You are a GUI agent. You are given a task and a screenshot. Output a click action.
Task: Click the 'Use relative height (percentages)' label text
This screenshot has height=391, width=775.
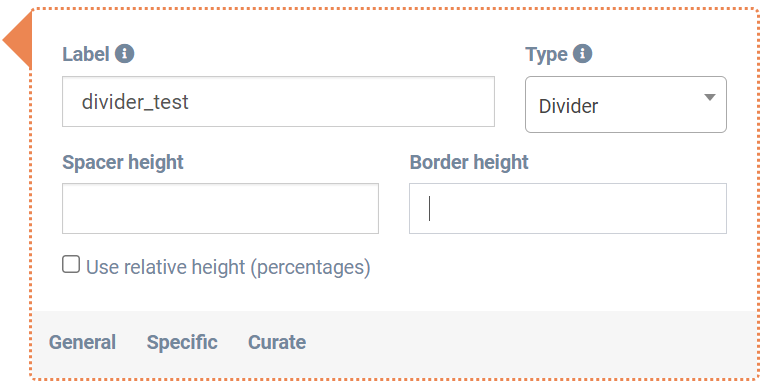click(228, 267)
